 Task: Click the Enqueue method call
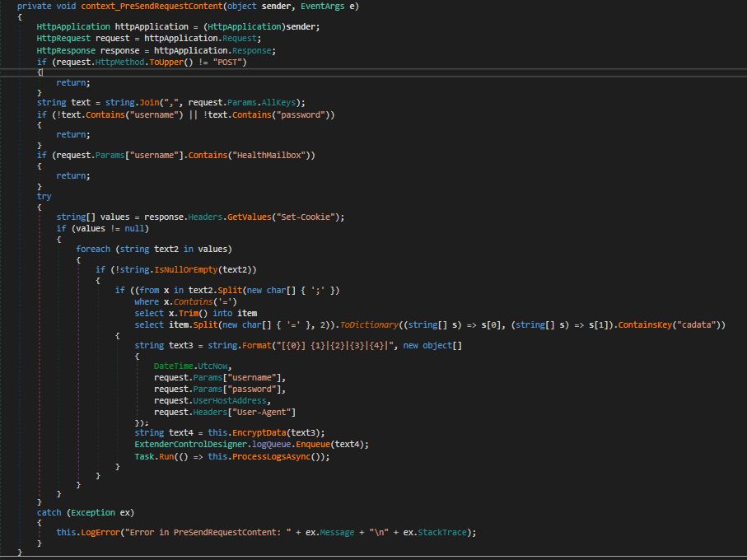(313, 445)
